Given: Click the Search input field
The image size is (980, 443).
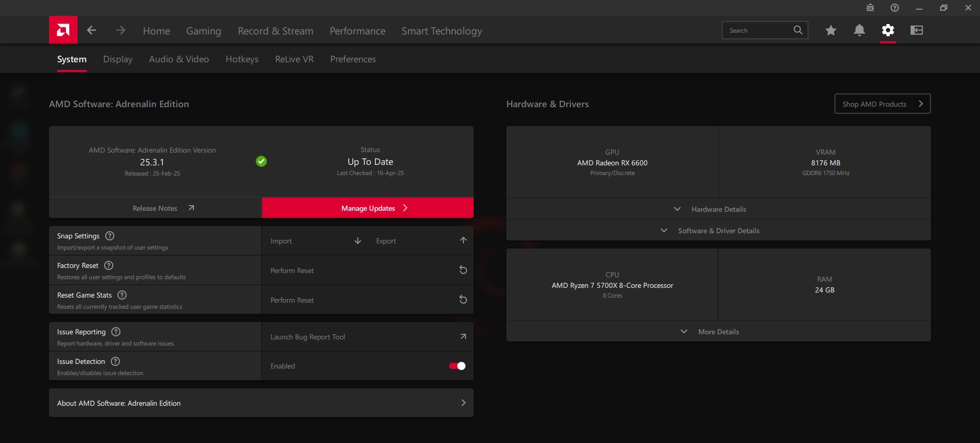Looking at the screenshot, I should [758, 31].
